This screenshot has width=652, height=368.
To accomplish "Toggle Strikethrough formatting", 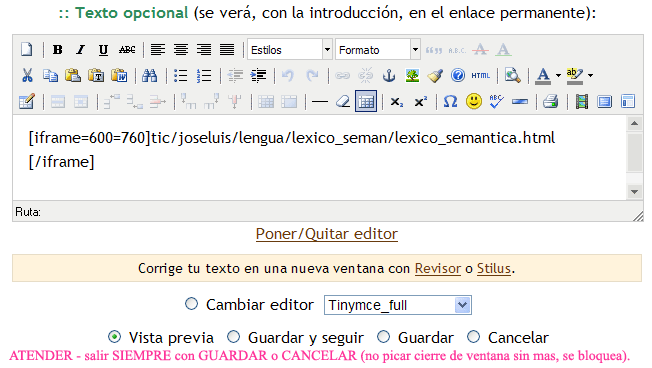I will pyautogui.click(x=127, y=50).
